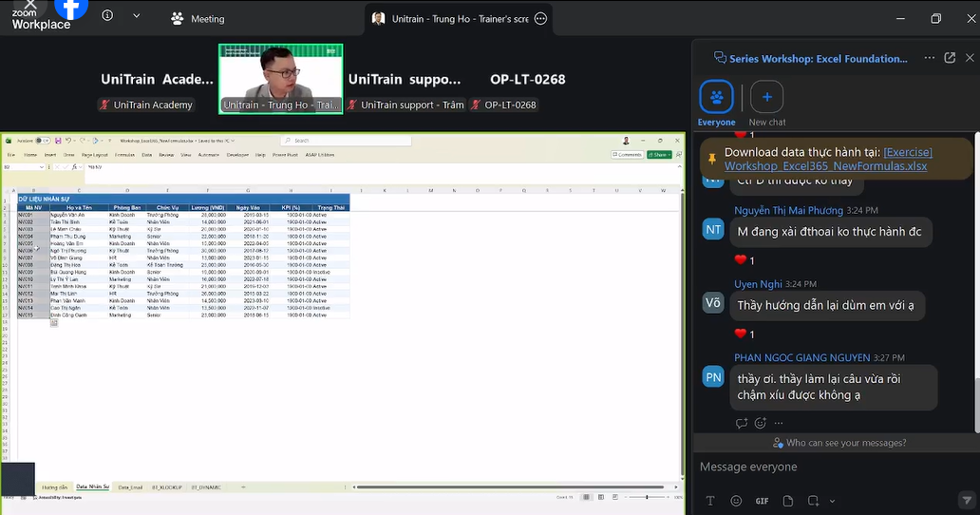This screenshot has width=980, height=515.
Task: Click PHAN NGOC GIANG NGUYEN's avatar
Action: coord(713,377)
